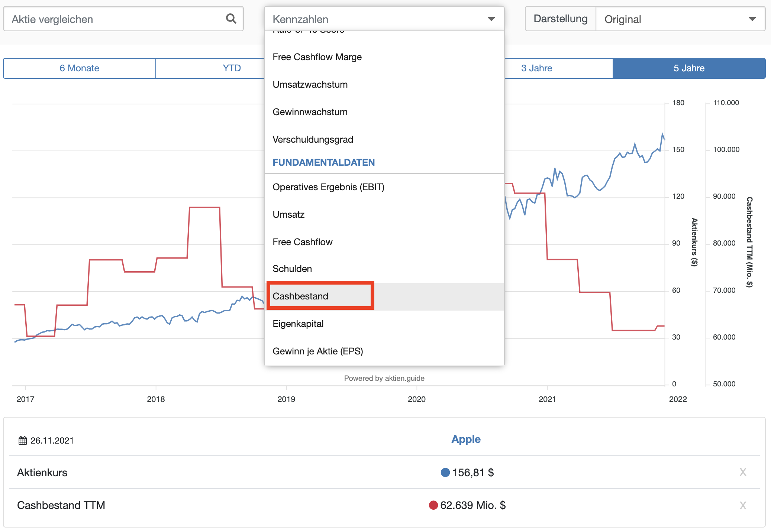
Task: Click the 2021 x-axis label
Action: [547, 399]
